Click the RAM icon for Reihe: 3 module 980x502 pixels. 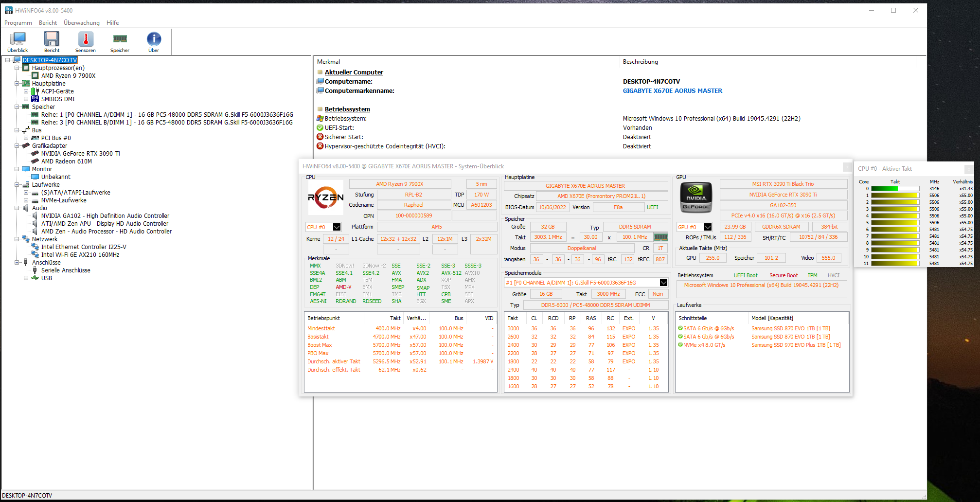pos(35,123)
